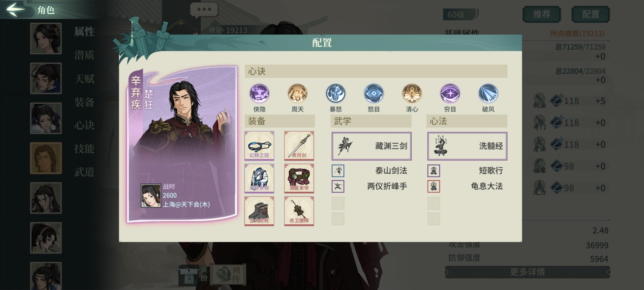Choose the 怒目 eye icon
Screen dimensions: 644x290
[x=374, y=94]
